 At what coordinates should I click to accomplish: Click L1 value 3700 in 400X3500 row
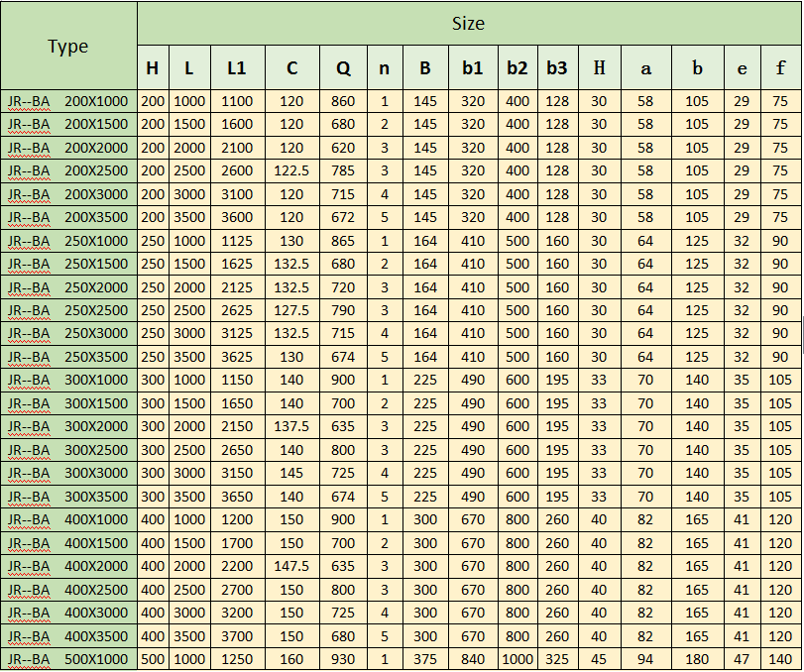(237, 636)
